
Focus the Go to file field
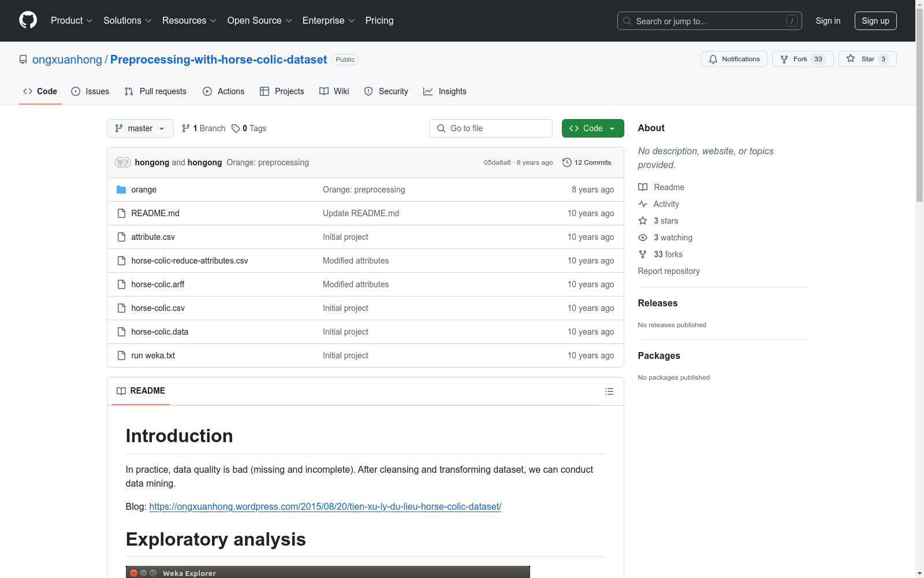pos(491,128)
